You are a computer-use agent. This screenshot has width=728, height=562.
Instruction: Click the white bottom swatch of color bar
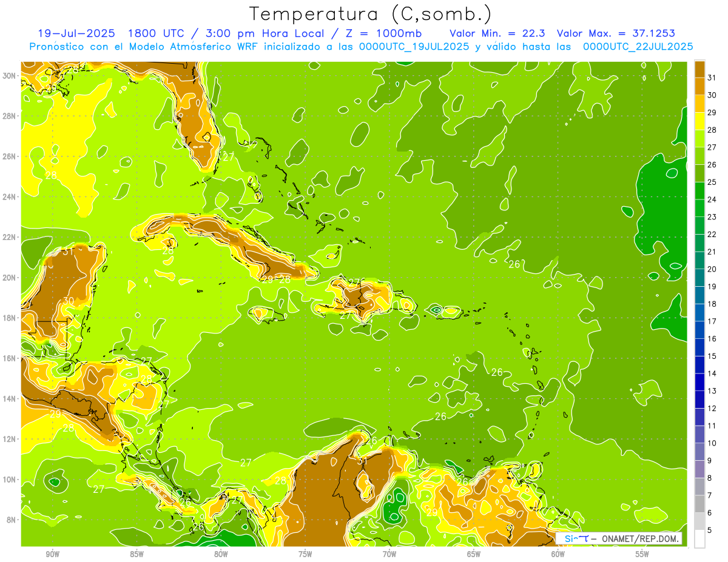[x=699, y=539]
